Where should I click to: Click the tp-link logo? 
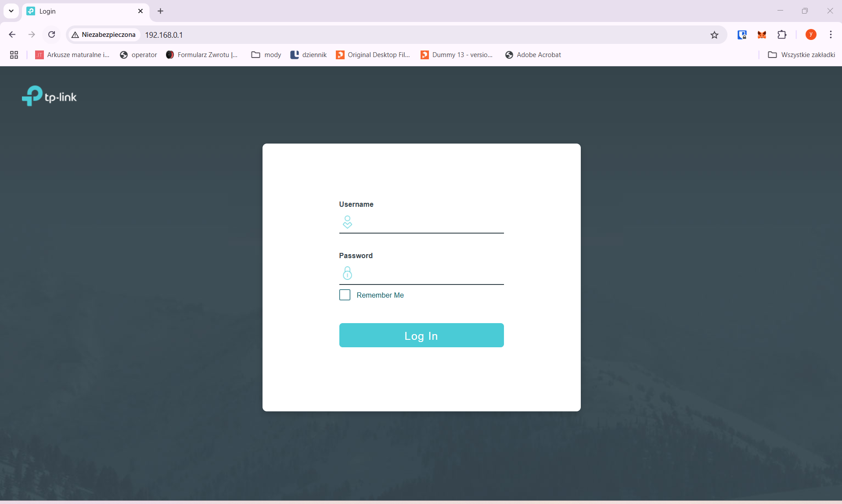(x=49, y=96)
